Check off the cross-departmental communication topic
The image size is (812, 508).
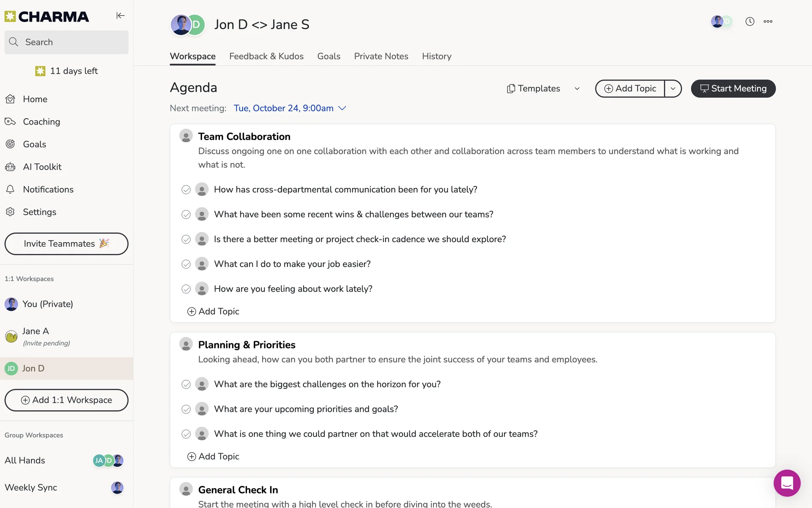(x=186, y=190)
